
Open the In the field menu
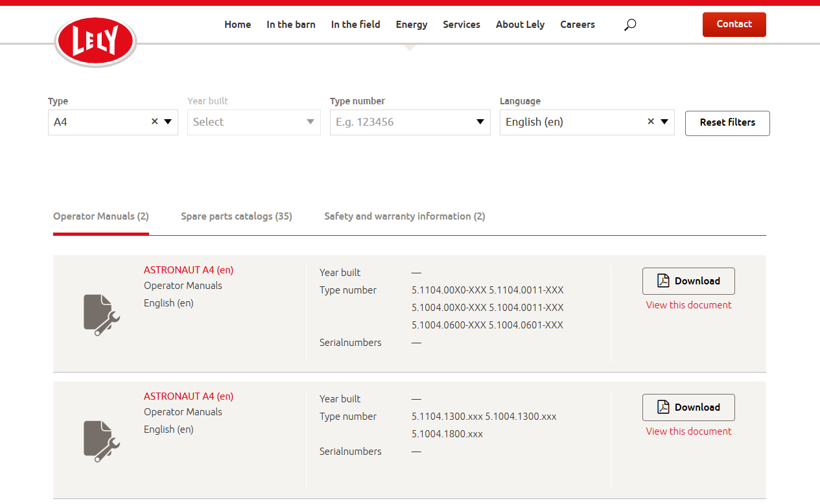pyautogui.click(x=356, y=25)
